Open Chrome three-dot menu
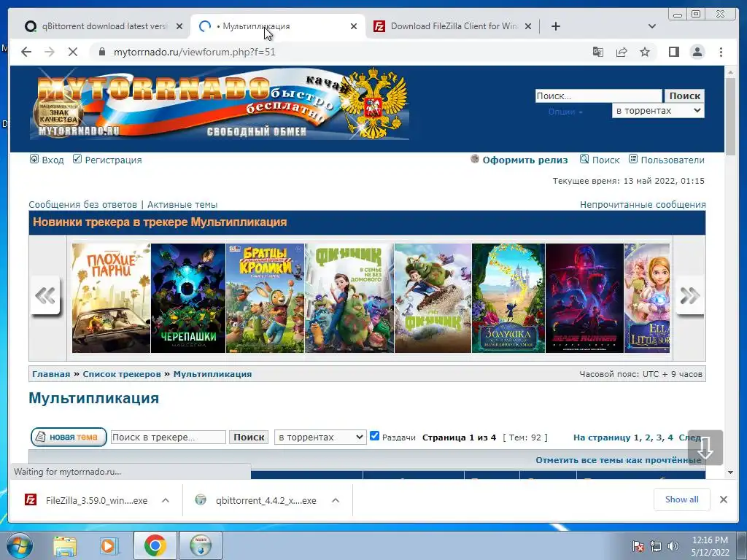The height and width of the screenshot is (560, 747). (x=721, y=52)
